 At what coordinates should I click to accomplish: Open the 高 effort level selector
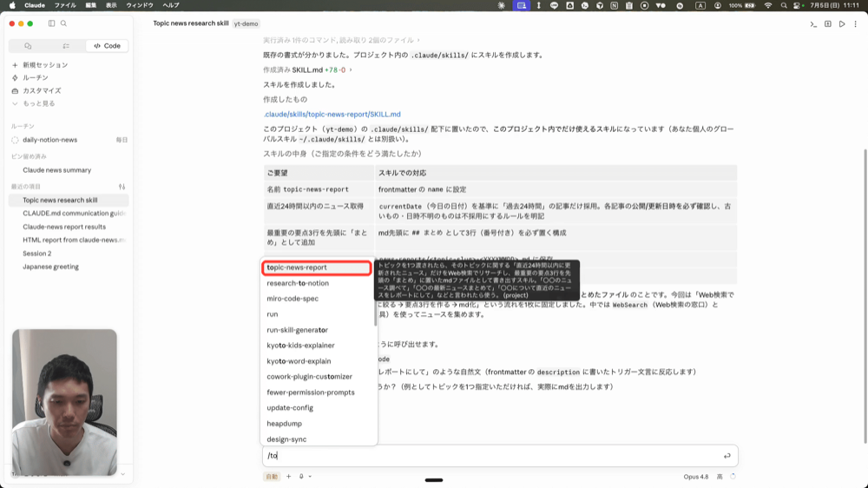(x=720, y=477)
